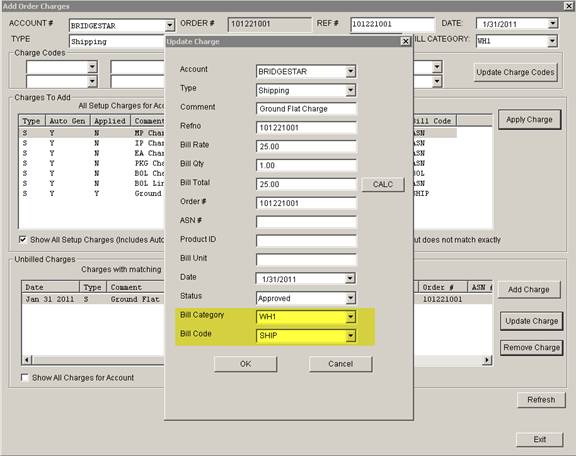Click the empty Bill Unit field

pos(306,260)
